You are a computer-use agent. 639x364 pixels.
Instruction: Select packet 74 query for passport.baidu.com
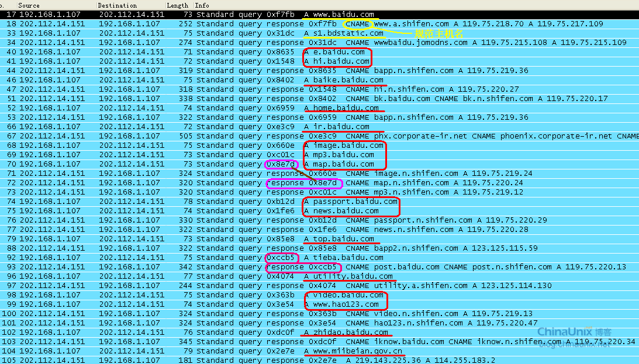tap(234, 202)
